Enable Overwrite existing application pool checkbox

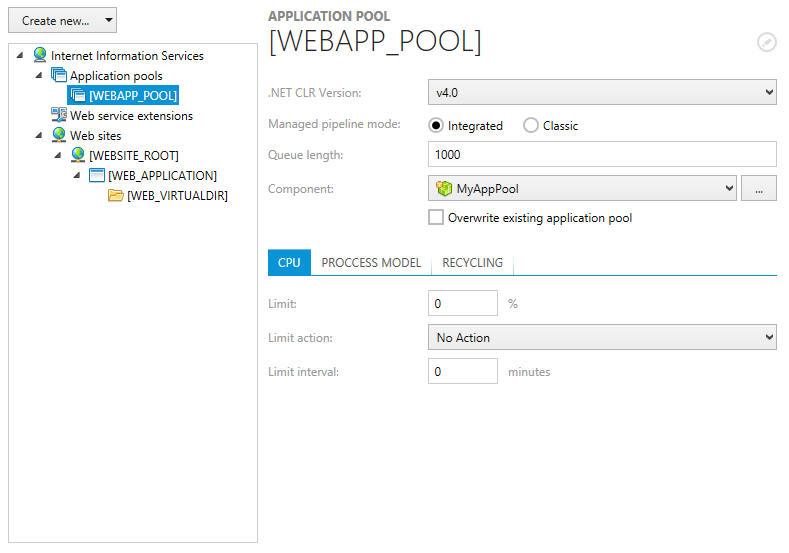[x=436, y=218]
